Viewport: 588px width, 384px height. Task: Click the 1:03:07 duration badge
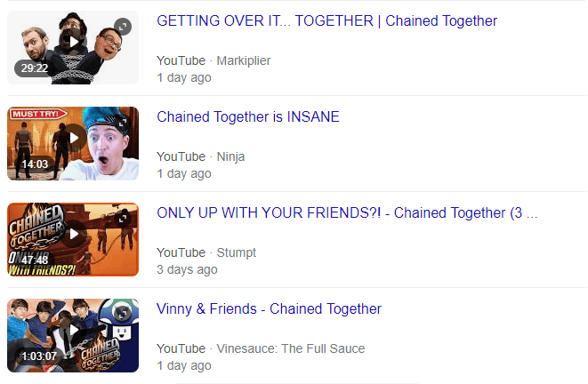[39, 356]
